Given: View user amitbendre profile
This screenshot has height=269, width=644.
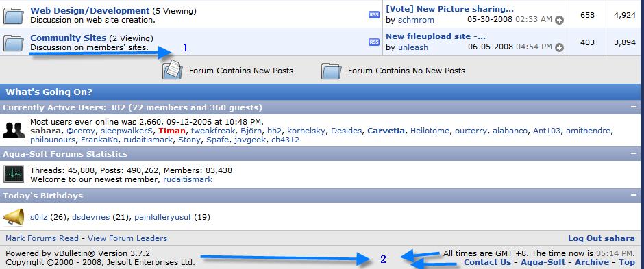Looking at the screenshot, I should coord(588,131).
